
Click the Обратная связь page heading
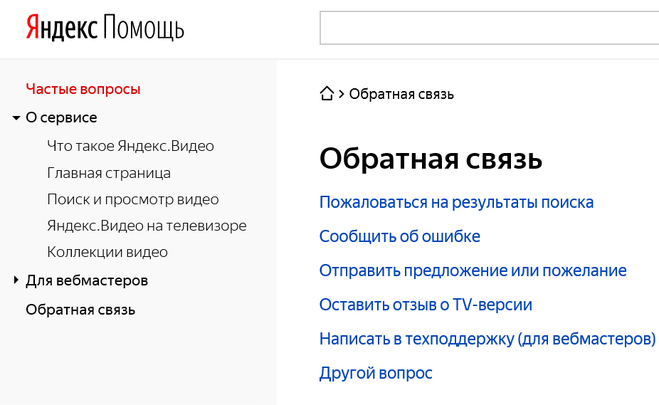pos(431,159)
